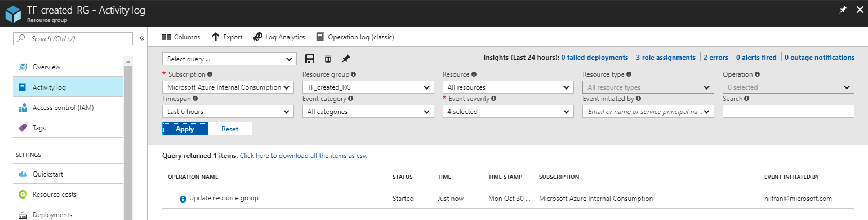Open Log Analytics from the toolbar
The width and height of the screenshot is (868, 220).
[279, 37]
